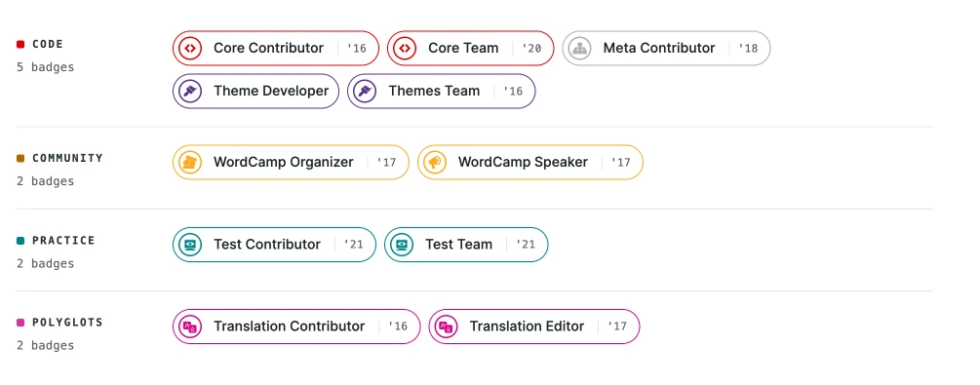Select the COMMUNITY category heading

pyautogui.click(x=67, y=158)
